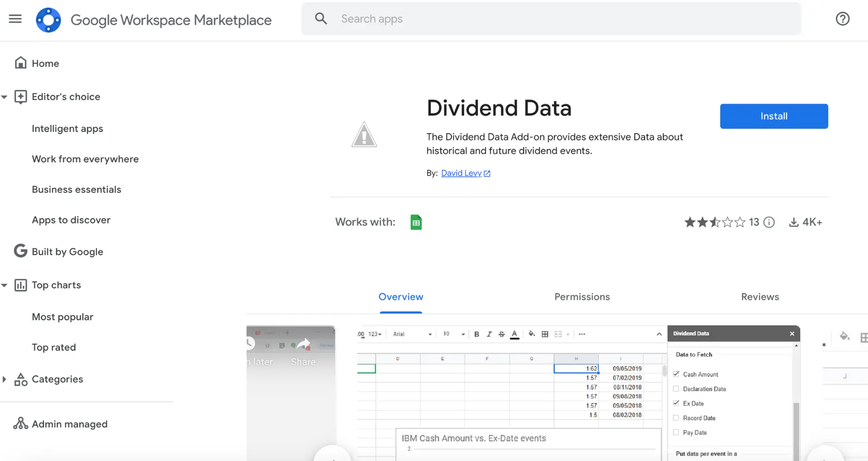Image resolution: width=868 pixels, height=461 pixels.
Task: Open the font size 10 dropdown
Action: (454, 334)
